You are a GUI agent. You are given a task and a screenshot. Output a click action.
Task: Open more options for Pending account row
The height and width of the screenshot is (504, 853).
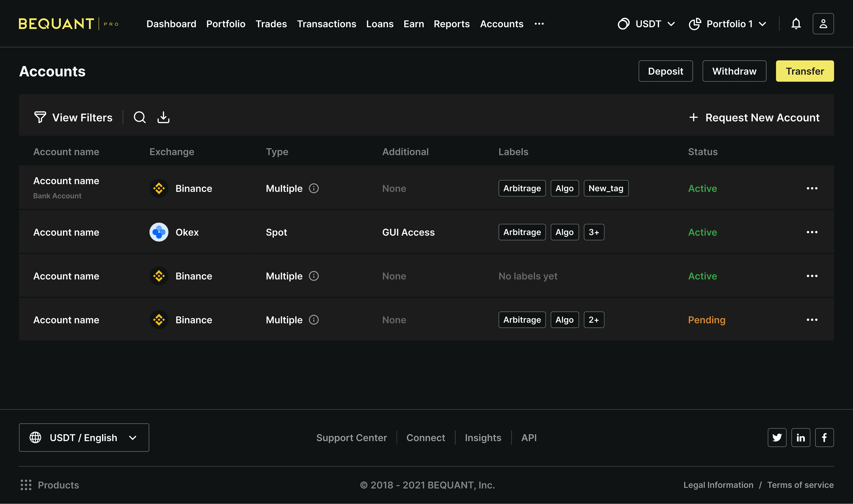pyautogui.click(x=812, y=320)
